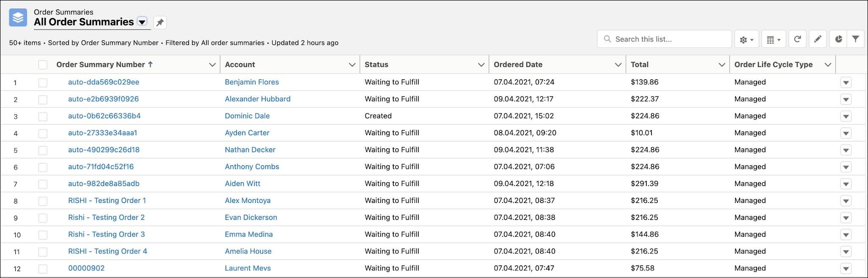
Task: Sort by the Total column header
Action: click(640, 64)
